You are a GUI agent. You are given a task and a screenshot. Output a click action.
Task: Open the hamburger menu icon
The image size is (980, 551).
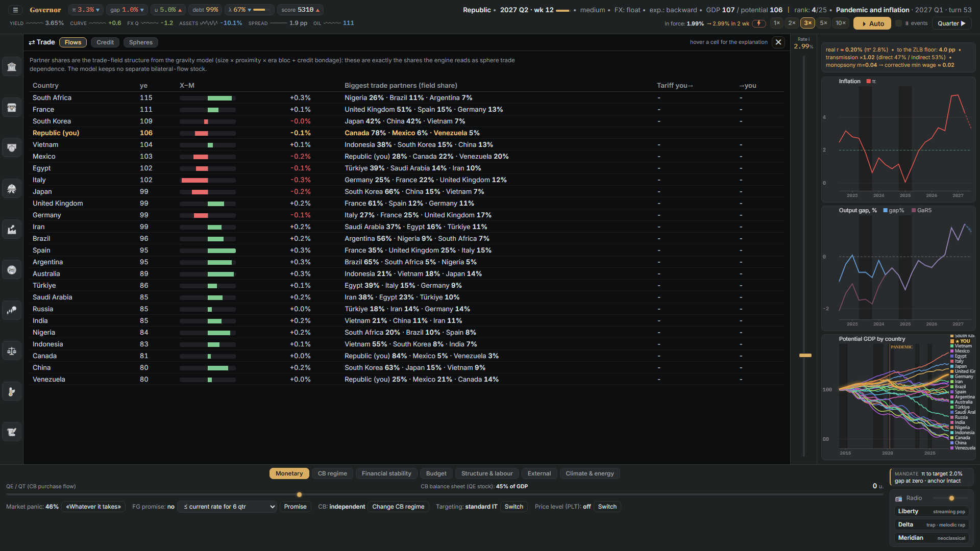pos(15,10)
